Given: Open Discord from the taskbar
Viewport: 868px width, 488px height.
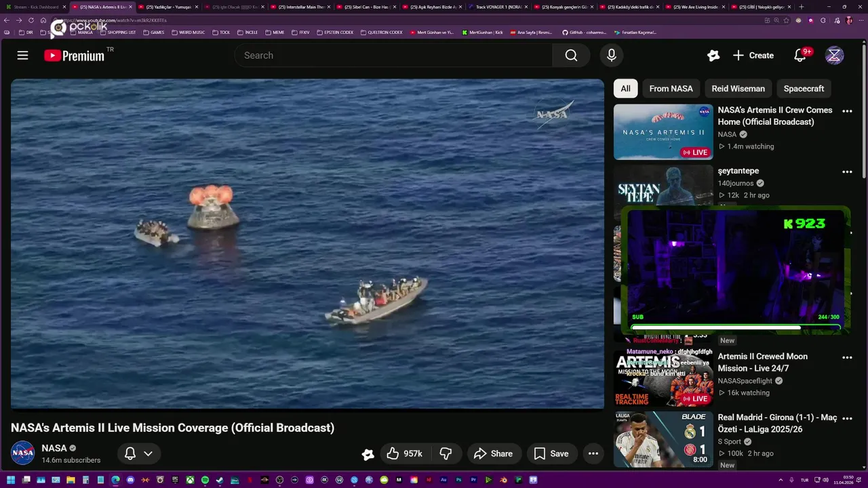Looking at the screenshot, I should pyautogui.click(x=130, y=480).
